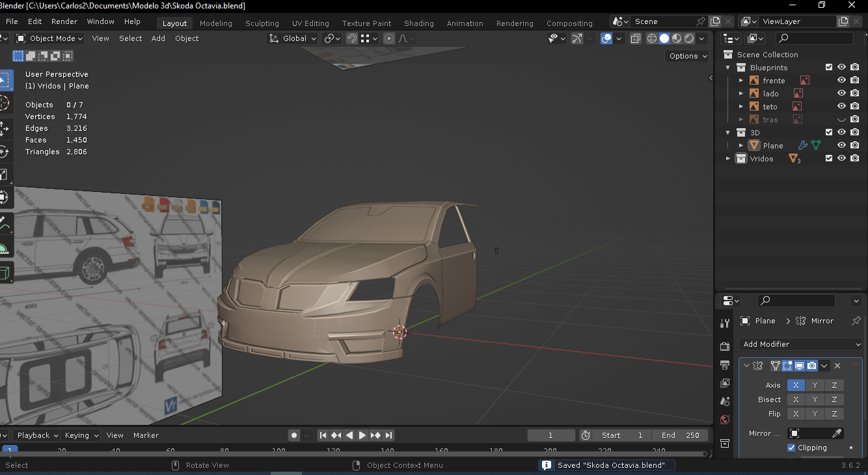868x475 pixels.
Task: Expand the Vridos collection in outliner
Action: pos(728,159)
